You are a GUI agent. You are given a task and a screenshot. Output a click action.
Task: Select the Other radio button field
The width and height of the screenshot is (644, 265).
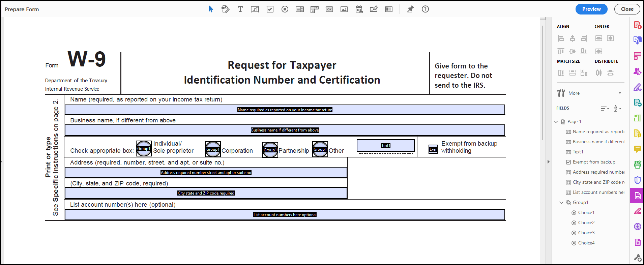[x=320, y=149]
